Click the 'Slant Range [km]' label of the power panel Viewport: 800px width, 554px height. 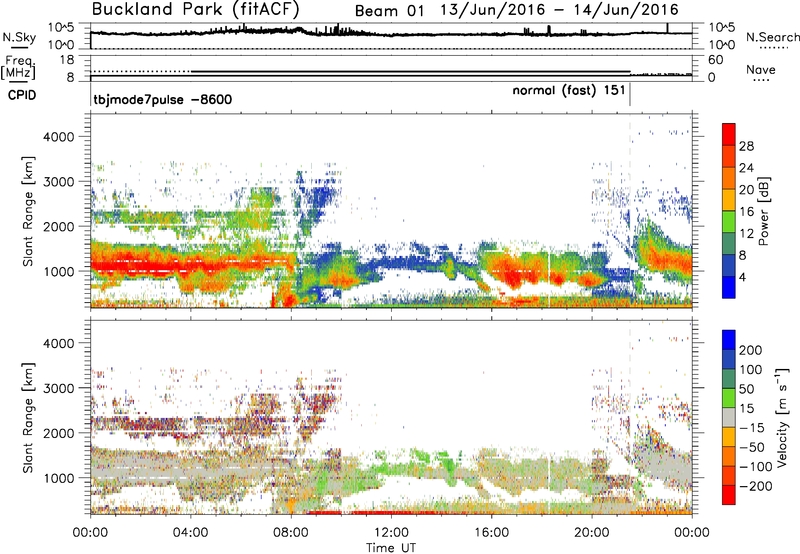pyautogui.click(x=28, y=211)
